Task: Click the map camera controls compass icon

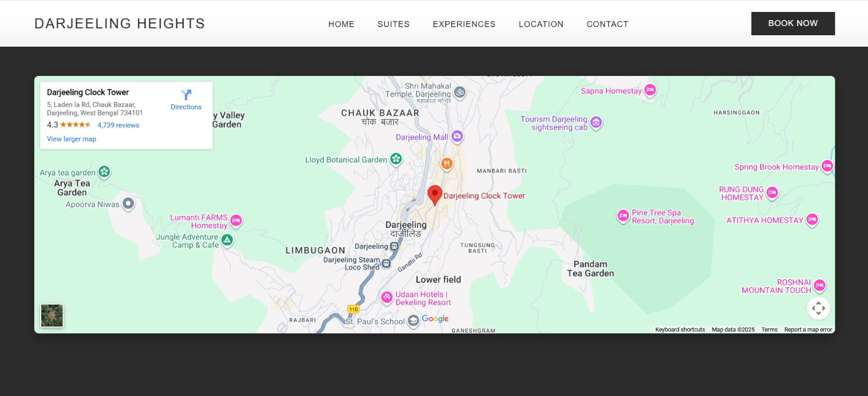Action: point(819,308)
